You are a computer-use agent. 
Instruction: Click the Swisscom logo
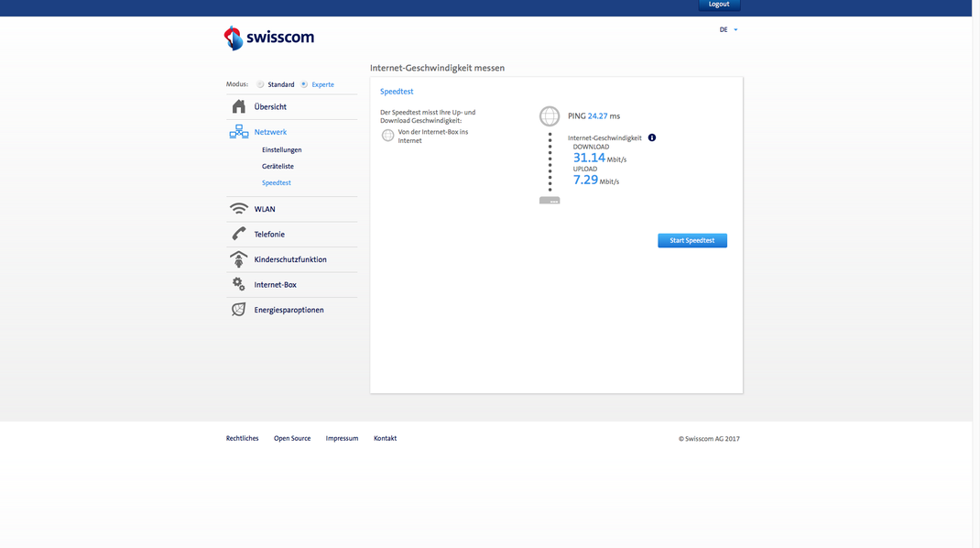[268, 38]
